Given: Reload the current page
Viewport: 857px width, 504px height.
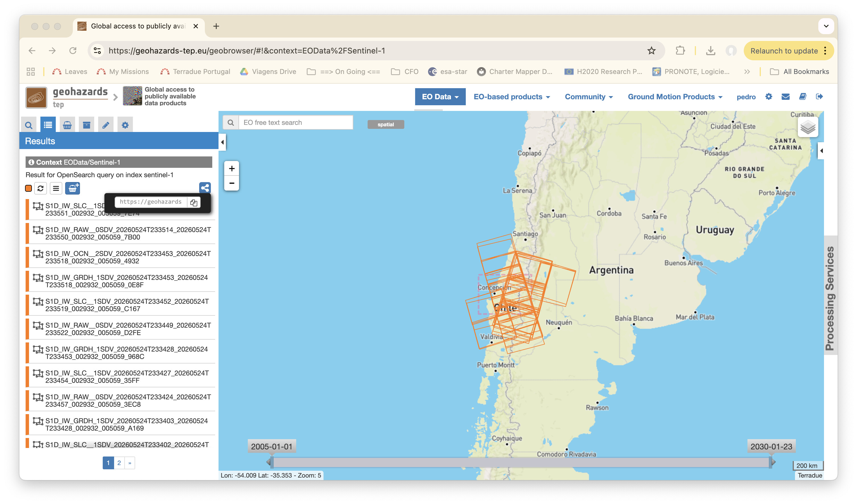Looking at the screenshot, I should 73,51.
